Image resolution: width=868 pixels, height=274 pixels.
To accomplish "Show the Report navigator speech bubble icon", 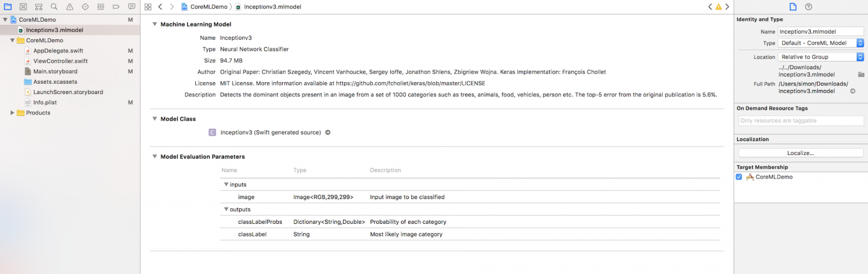I will click(132, 7).
